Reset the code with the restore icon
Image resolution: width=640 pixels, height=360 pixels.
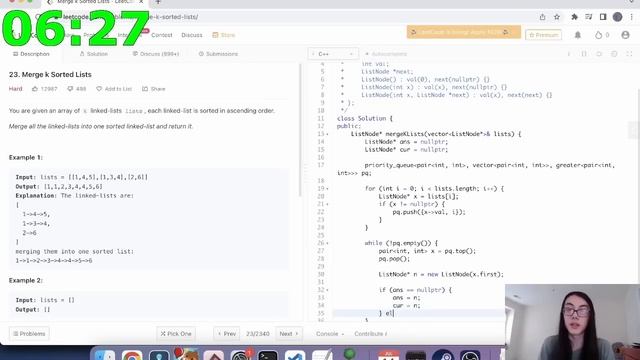(599, 54)
